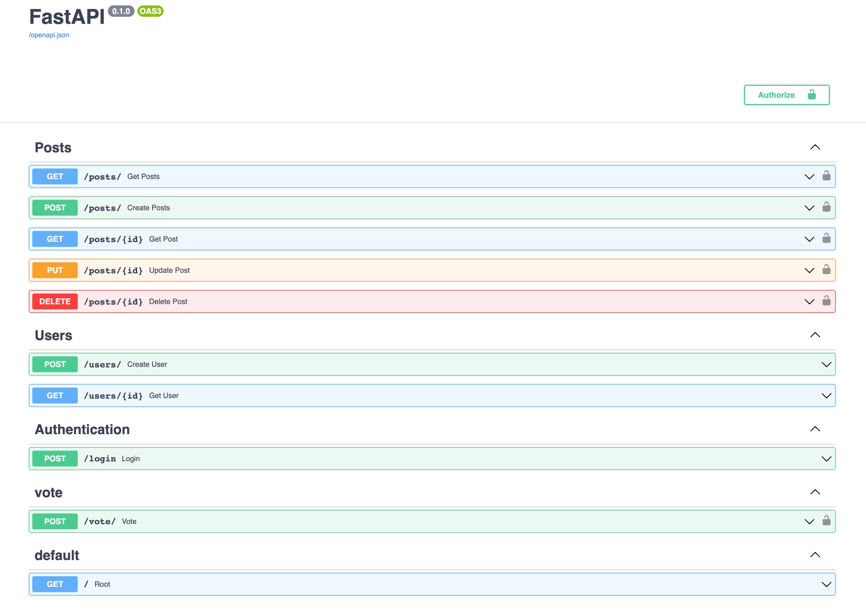
Task: Expand the Update Post row with its chevron
Action: point(809,270)
